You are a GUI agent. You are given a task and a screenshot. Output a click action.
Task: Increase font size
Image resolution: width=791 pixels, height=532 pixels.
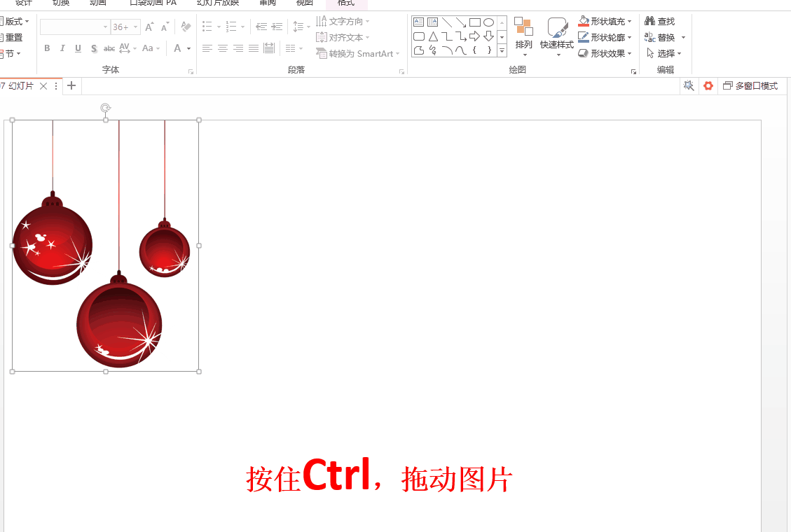pos(149,27)
